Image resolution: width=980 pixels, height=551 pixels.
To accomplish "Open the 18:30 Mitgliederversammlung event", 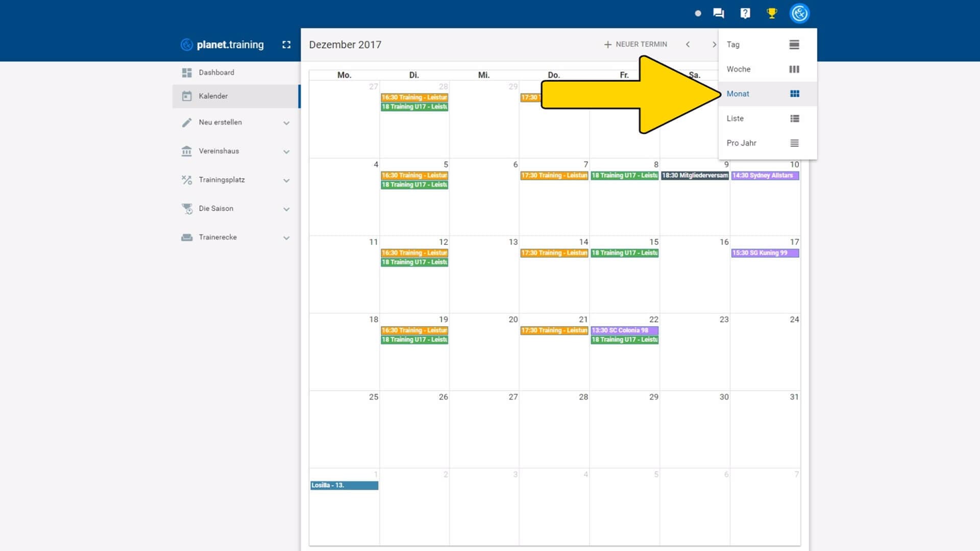I will (695, 176).
